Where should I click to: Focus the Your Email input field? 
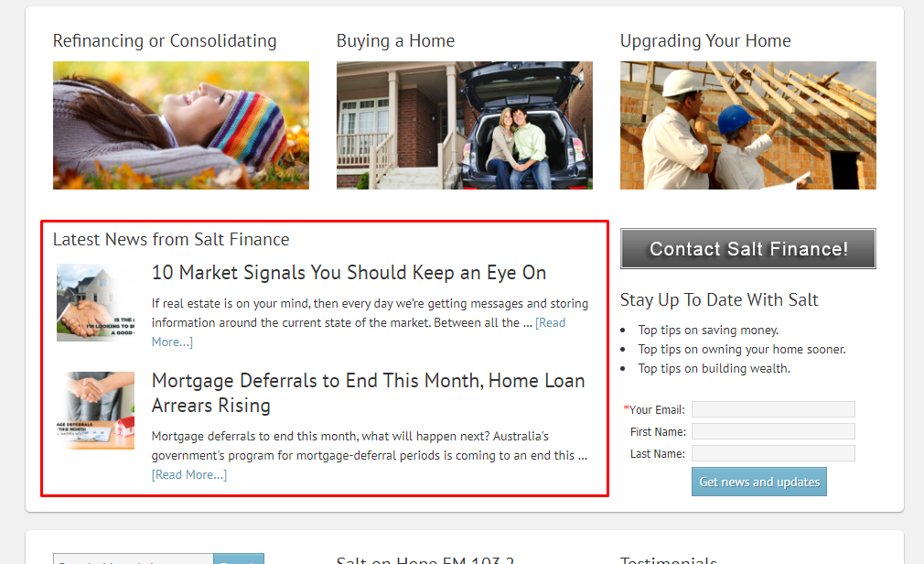773,409
